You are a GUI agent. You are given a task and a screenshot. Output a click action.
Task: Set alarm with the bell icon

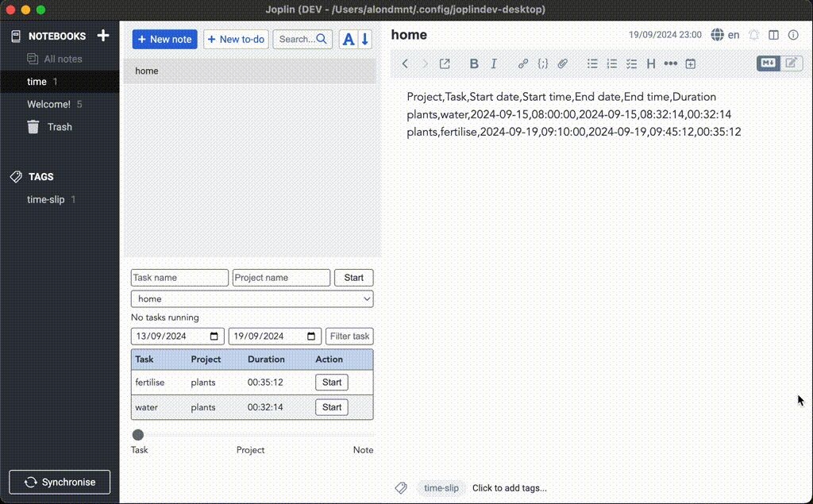click(754, 35)
